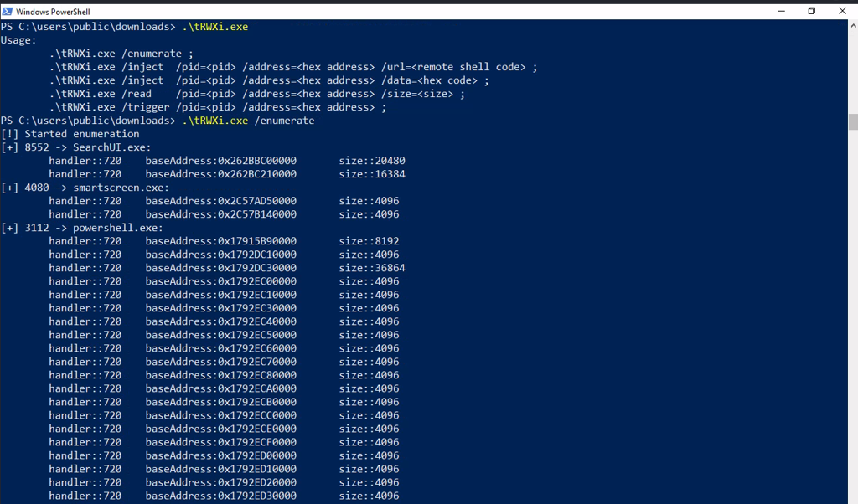Click handler::720 in the 0x17915B90000 row
Viewport: 858px width, 504px height.
coord(85,241)
